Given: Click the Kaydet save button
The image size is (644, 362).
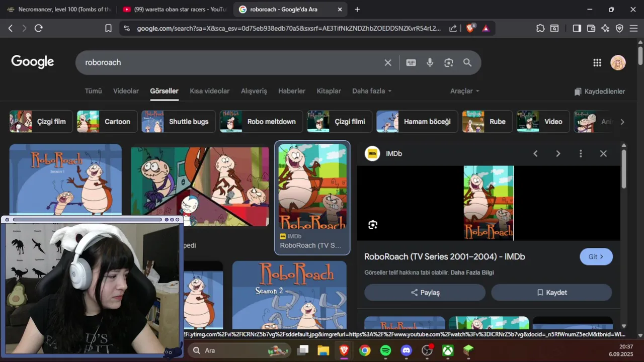Looking at the screenshot, I should [x=551, y=293].
